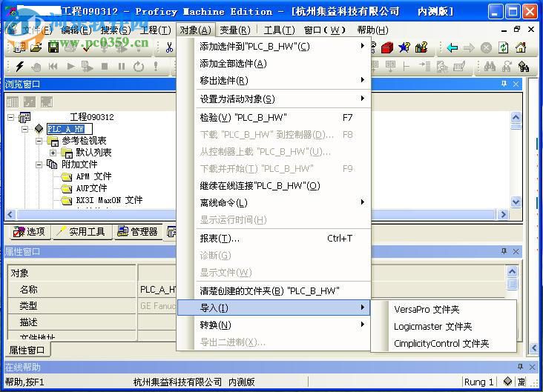Switch to the 选项 tab
The width and height of the screenshot is (543, 392).
coord(30,231)
